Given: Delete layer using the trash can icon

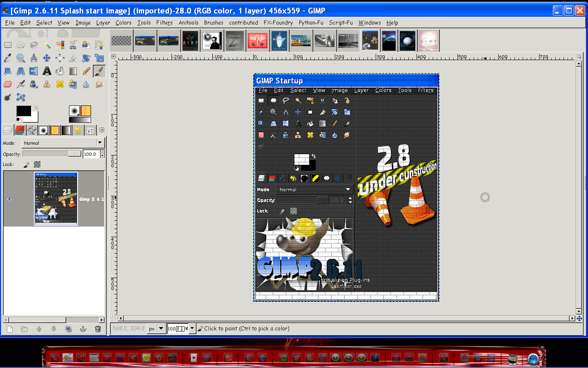Looking at the screenshot, I should (98, 329).
